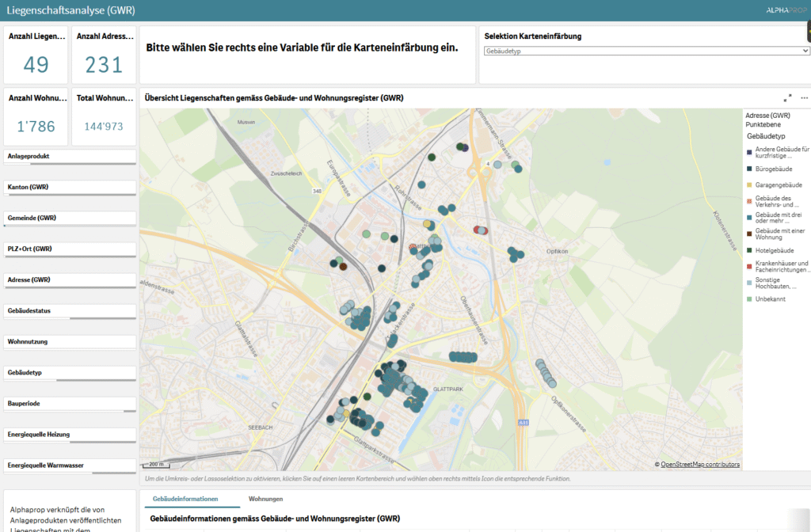Expand the map to fullscreen
Screen dimensions: 811x532
[787, 98]
